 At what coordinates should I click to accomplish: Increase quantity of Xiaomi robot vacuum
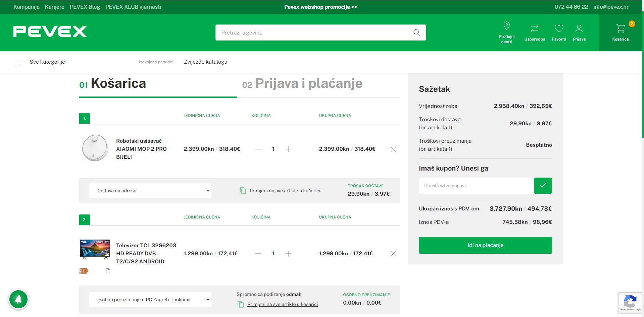point(288,149)
